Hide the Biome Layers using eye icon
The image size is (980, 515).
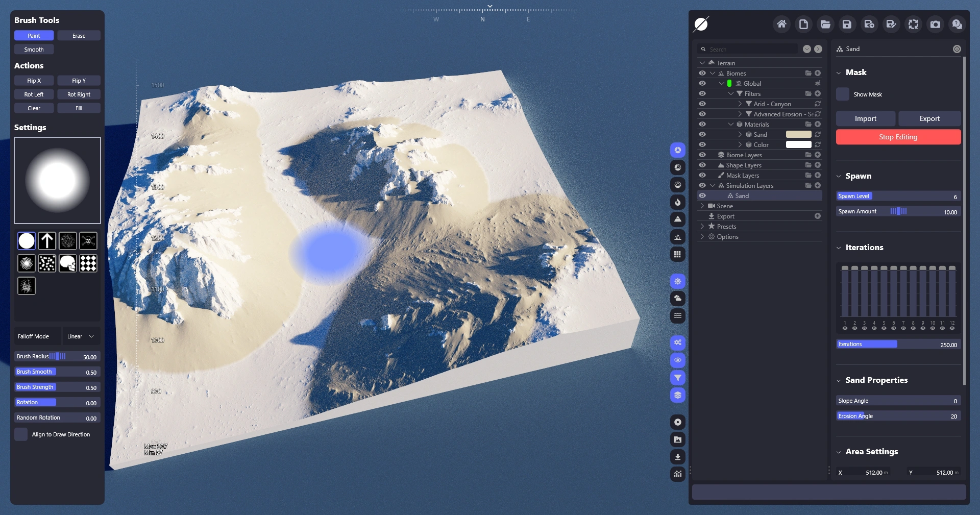[702, 155]
